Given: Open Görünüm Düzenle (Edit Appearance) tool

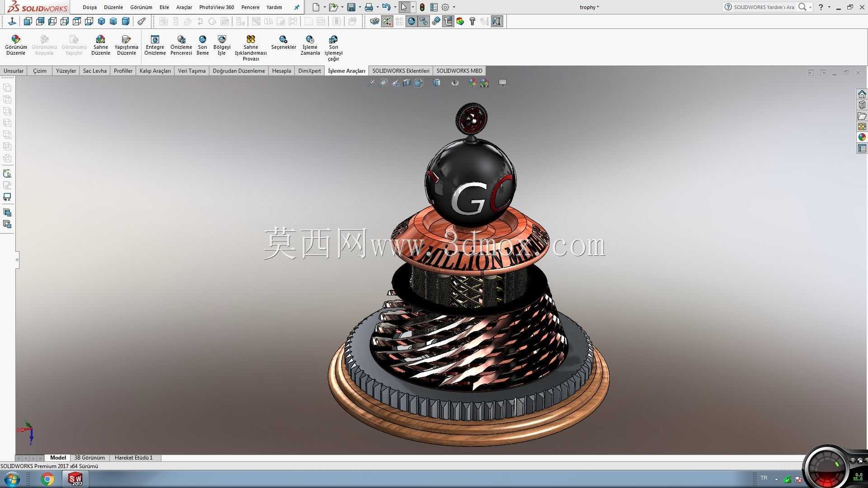Looking at the screenshot, I should tap(16, 45).
